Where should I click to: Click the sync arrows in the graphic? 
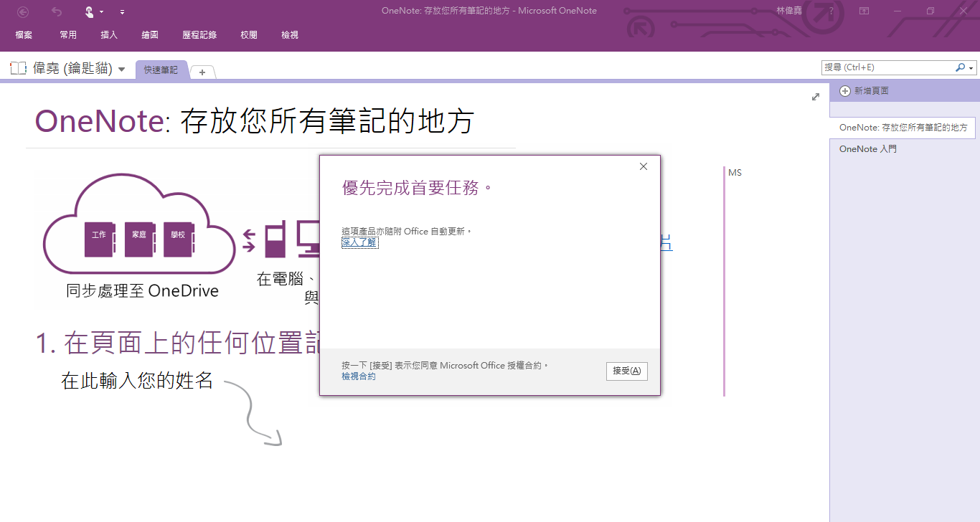pyautogui.click(x=250, y=240)
